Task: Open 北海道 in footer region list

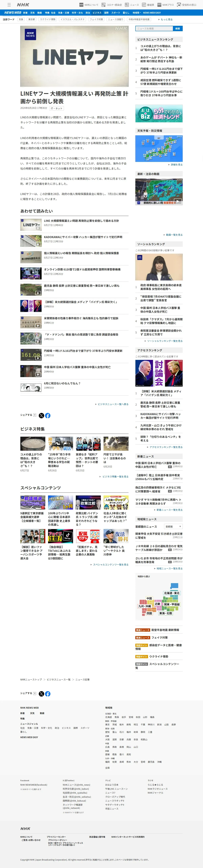Action: tap(108, 717)
